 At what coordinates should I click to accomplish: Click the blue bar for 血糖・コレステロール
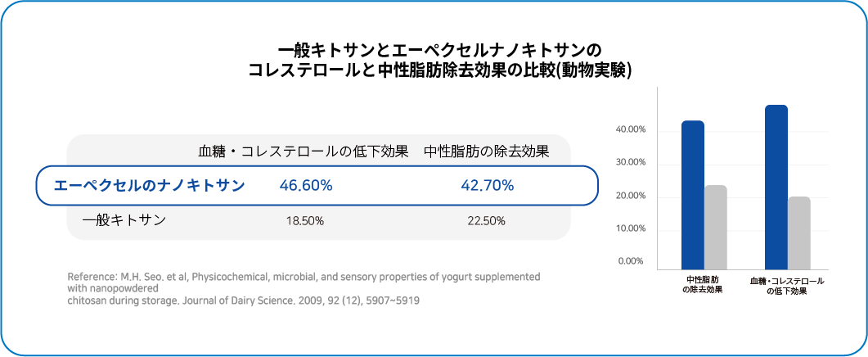[x=776, y=188]
